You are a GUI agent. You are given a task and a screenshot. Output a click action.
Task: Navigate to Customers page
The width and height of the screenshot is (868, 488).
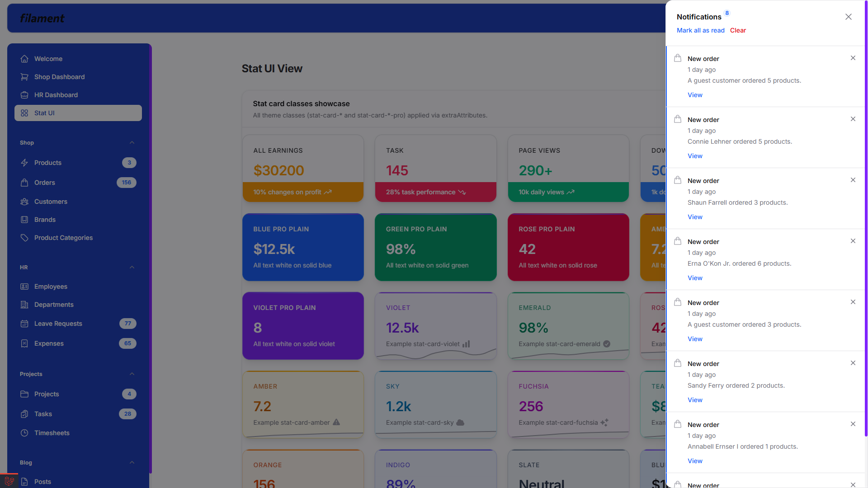(78, 202)
